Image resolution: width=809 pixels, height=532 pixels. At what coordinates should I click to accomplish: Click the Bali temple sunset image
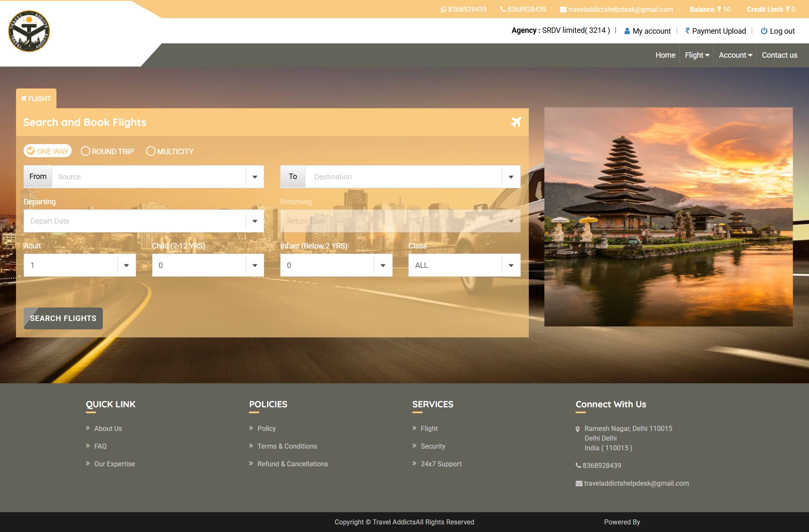coord(668,217)
